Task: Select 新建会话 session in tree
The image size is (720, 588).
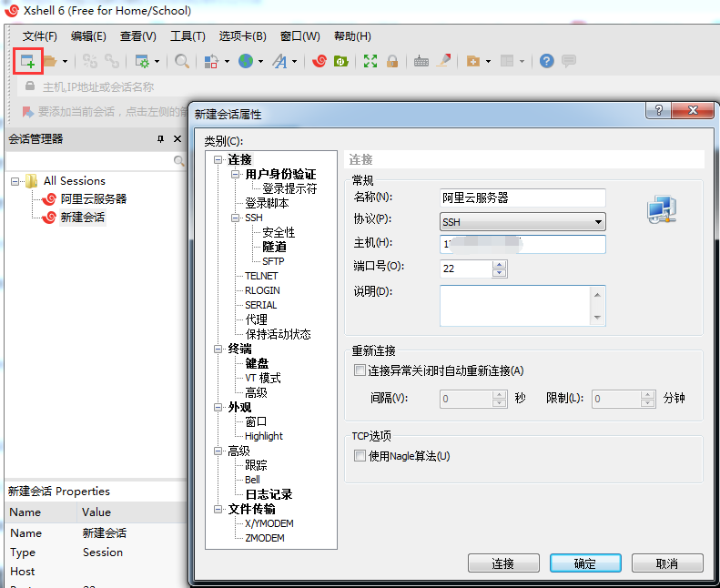Action: [83, 218]
